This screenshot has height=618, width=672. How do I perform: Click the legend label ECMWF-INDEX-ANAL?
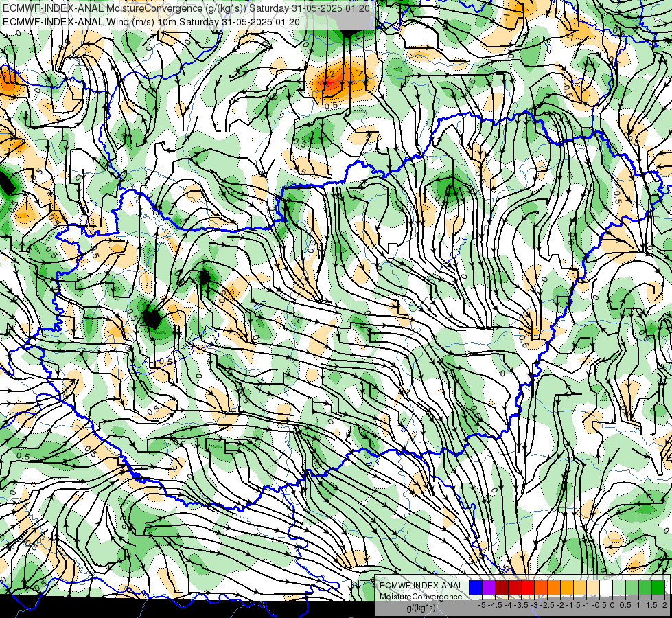(x=421, y=586)
